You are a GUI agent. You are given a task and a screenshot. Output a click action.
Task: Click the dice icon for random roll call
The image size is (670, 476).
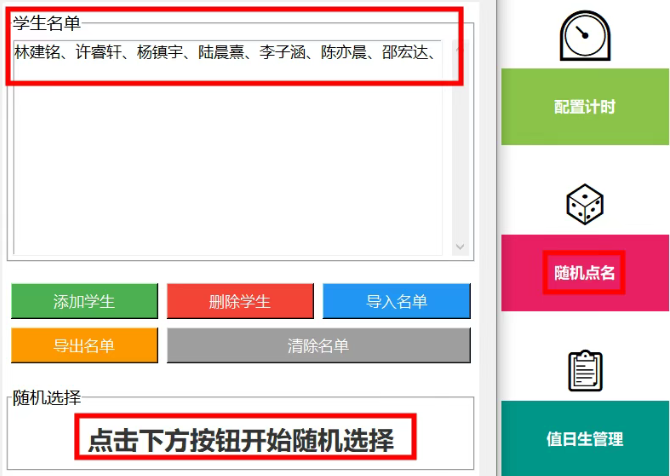584,204
